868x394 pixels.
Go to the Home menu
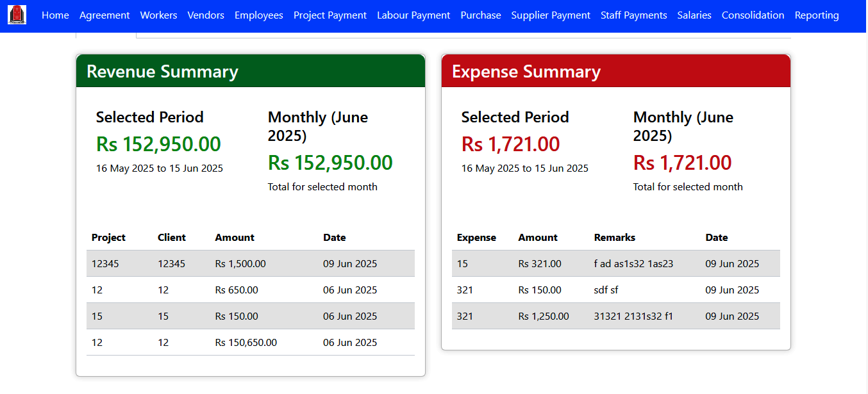(x=55, y=15)
